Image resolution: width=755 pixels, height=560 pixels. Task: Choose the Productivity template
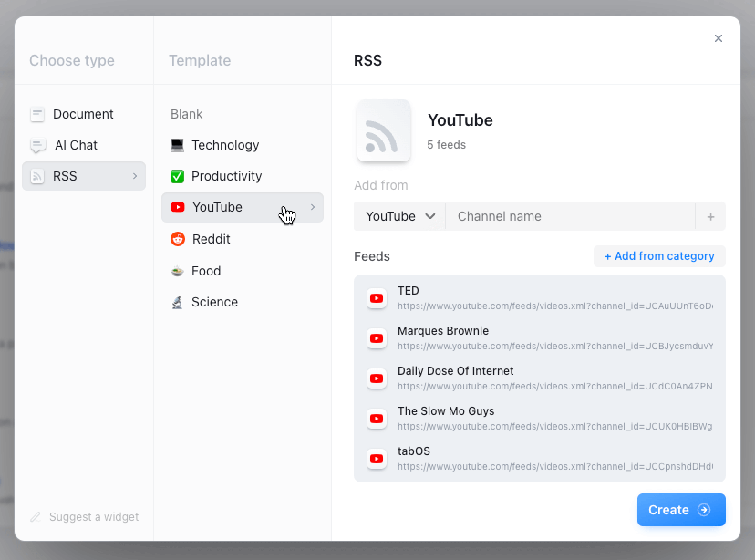coord(243,176)
